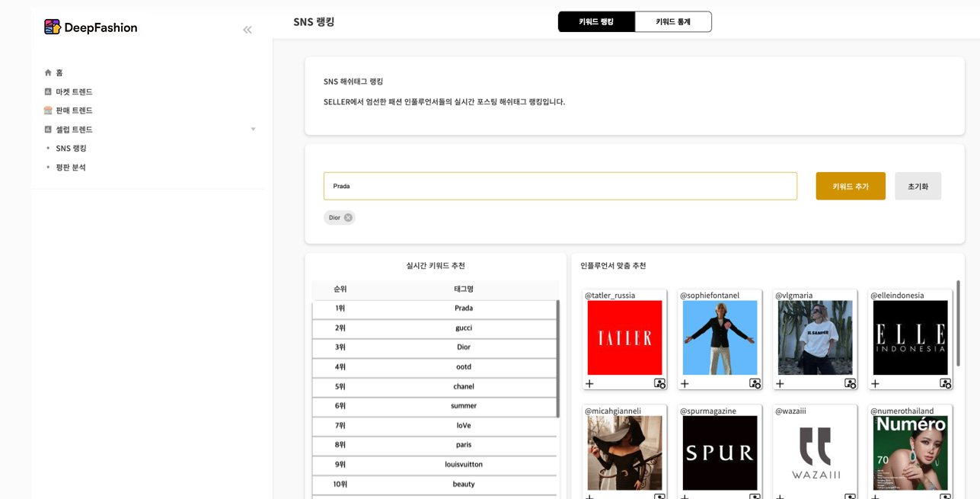Click the @elleindonesia username

pyautogui.click(x=897, y=296)
